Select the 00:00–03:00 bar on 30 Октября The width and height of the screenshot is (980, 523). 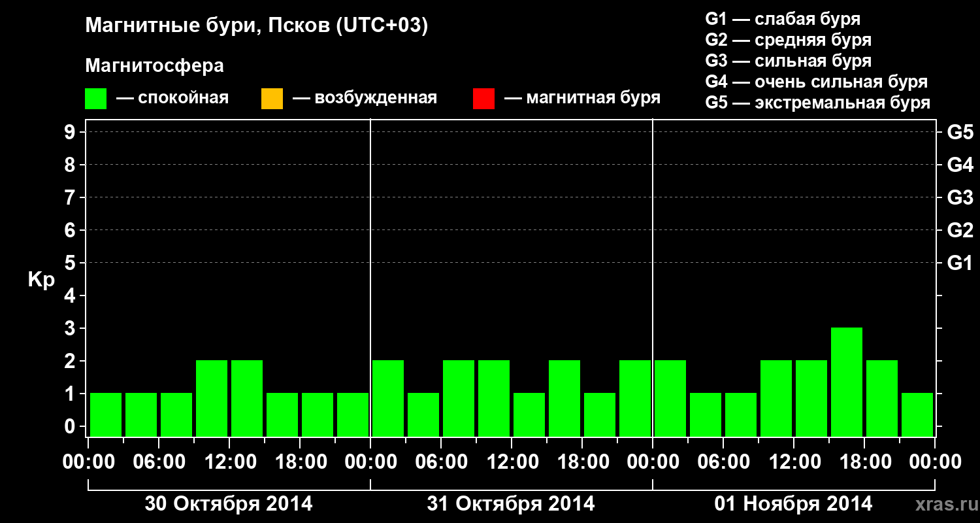point(106,414)
